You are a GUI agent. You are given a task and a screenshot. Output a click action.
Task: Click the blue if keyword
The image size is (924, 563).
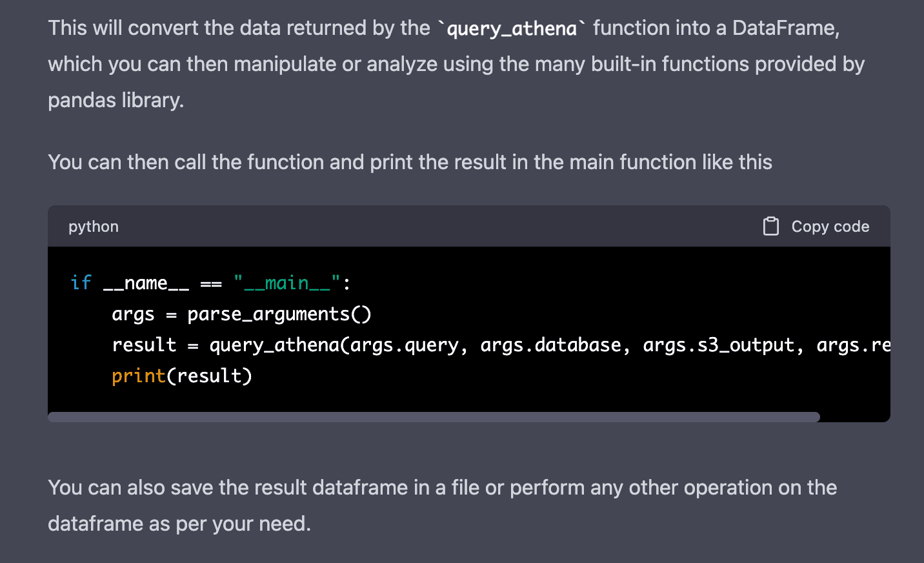(81, 283)
